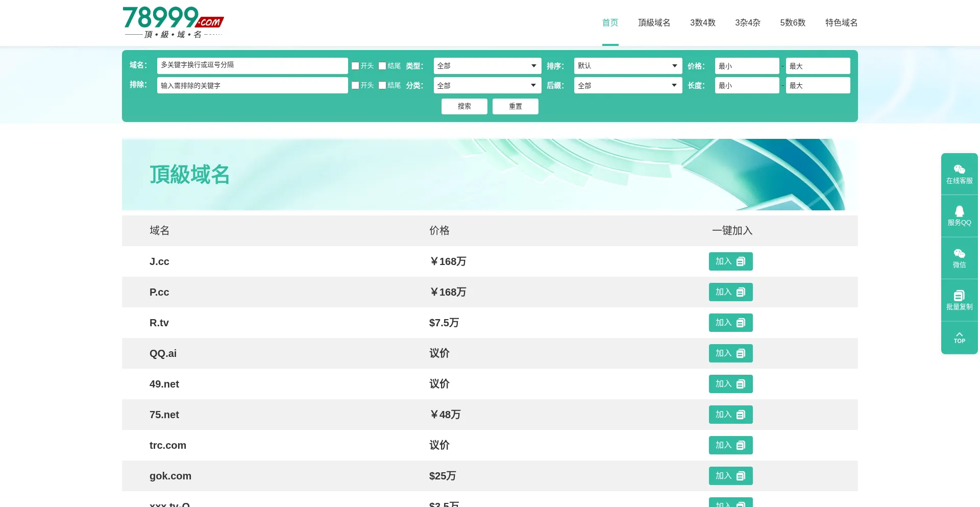Click 加入 button for J.cc

coord(730,261)
